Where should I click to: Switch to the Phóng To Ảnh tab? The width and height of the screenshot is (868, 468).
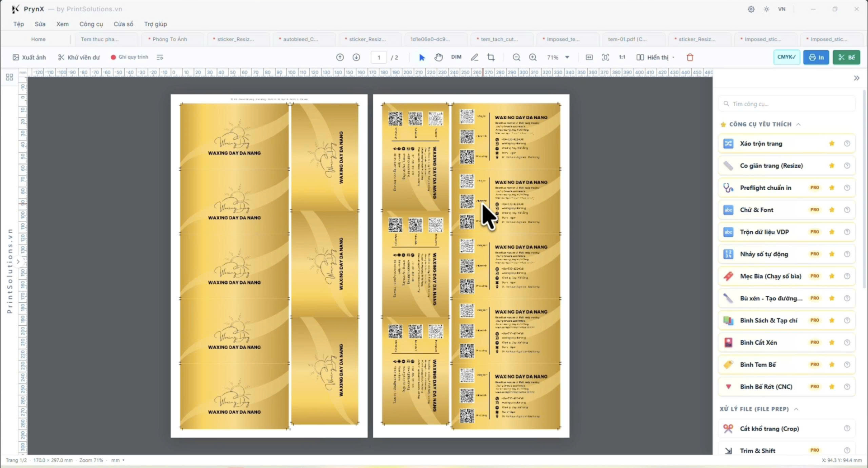[170, 39]
